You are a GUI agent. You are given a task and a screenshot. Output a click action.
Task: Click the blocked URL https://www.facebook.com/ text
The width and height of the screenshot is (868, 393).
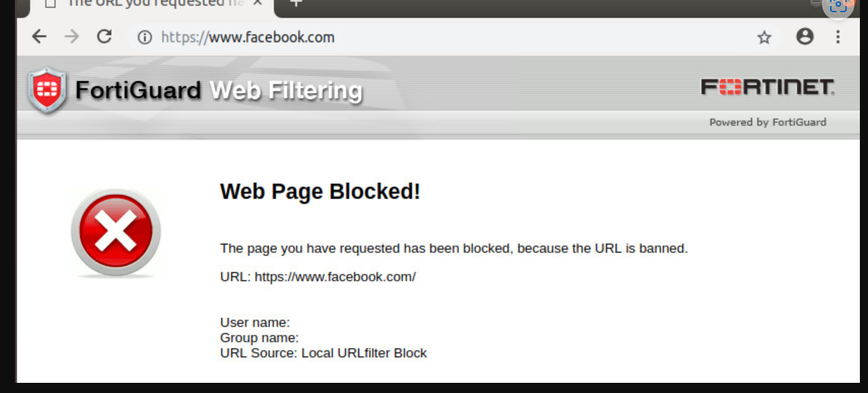(x=334, y=276)
